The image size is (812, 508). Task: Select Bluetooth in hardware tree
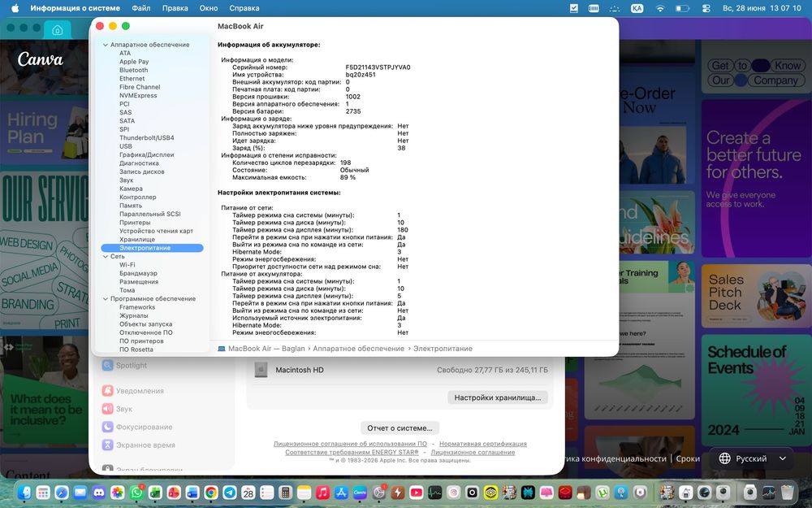[134, 70]
